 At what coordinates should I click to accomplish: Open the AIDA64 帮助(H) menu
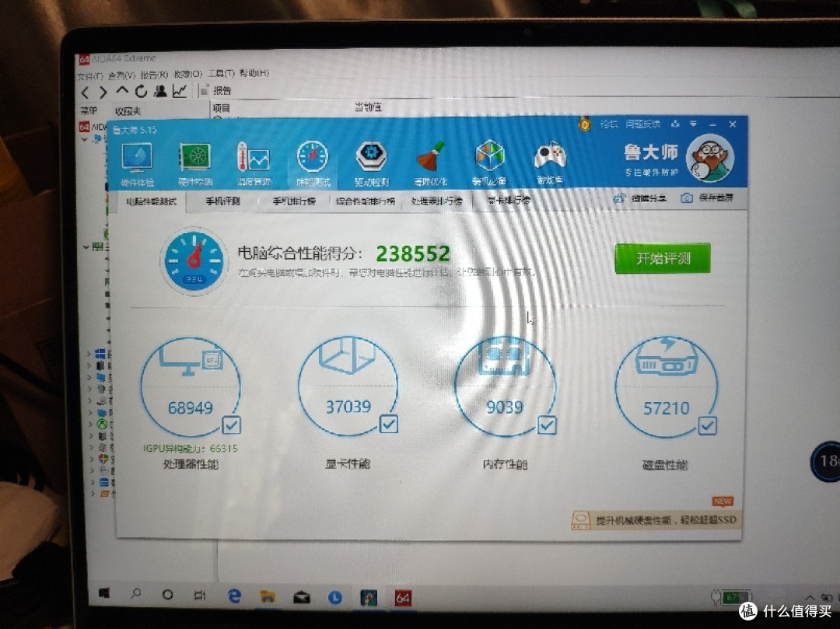click(x=254, y=73)
